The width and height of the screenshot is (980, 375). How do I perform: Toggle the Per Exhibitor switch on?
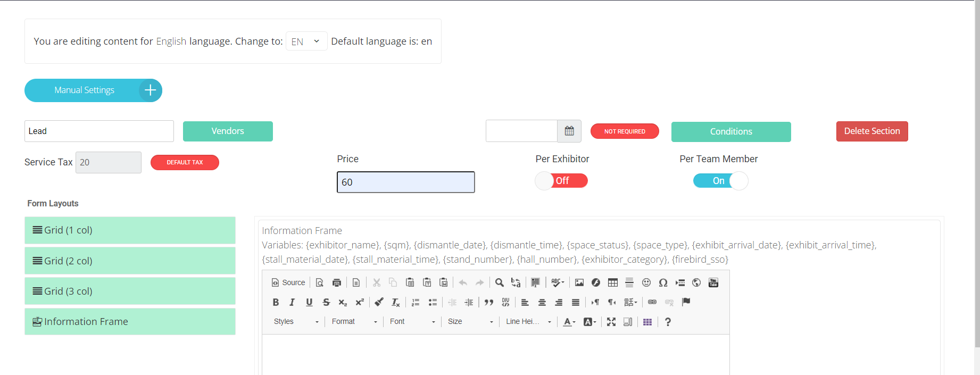pyautogui.click(x=561, y=181)
